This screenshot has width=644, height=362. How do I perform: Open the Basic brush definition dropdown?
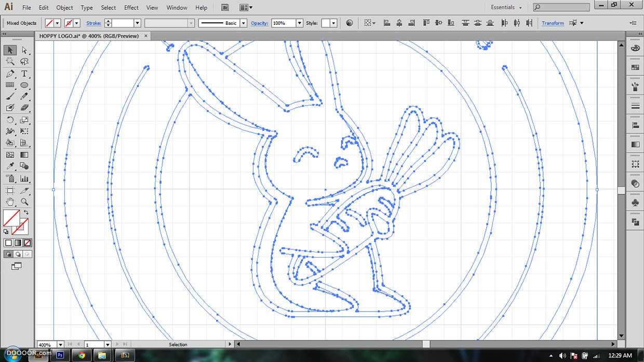click(244, 23)
